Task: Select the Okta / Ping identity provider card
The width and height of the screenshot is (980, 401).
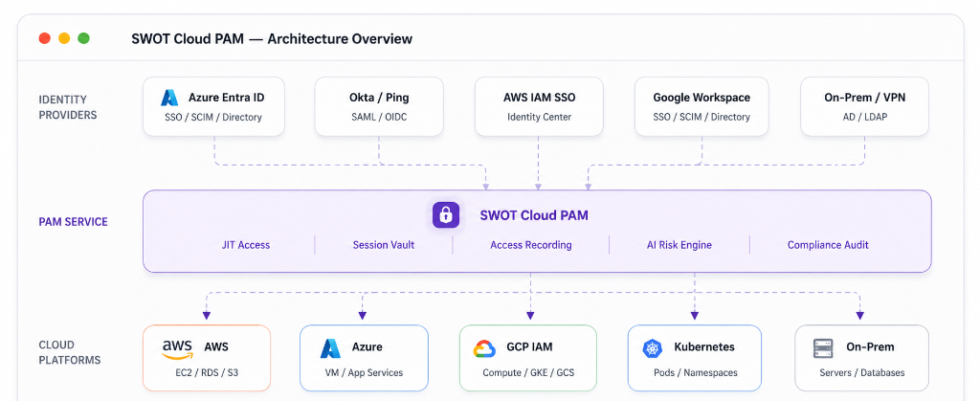Action: [x=379, y=106]
